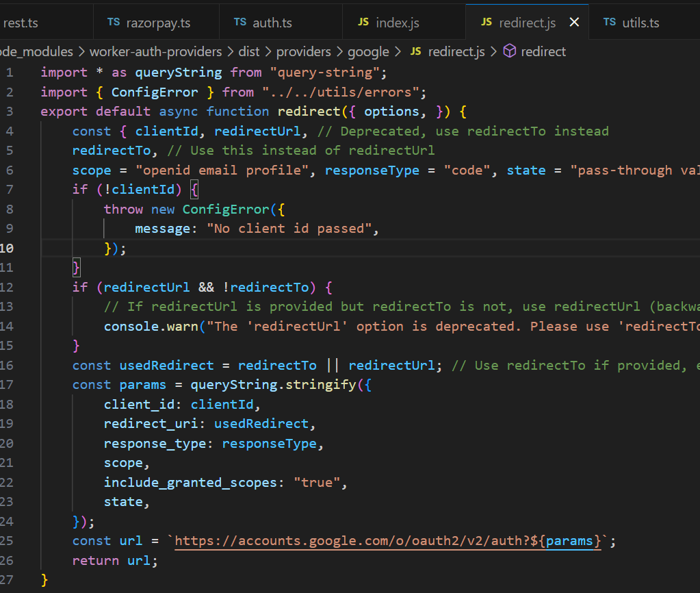Image resolution: width=700 pixels, height=593 pixels.
Task: Click the JS icon on the redirect.js tab
Action: (486, 21)
